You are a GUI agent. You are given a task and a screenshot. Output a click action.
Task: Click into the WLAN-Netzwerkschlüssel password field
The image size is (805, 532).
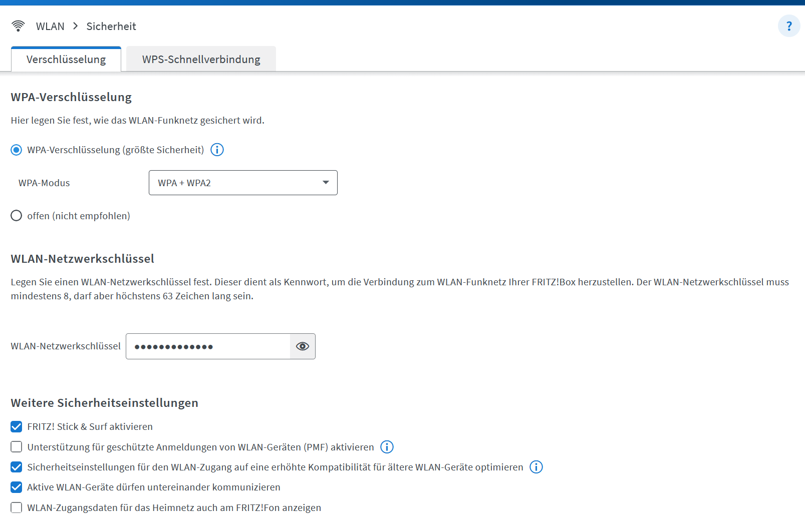(x=208, y=346)
